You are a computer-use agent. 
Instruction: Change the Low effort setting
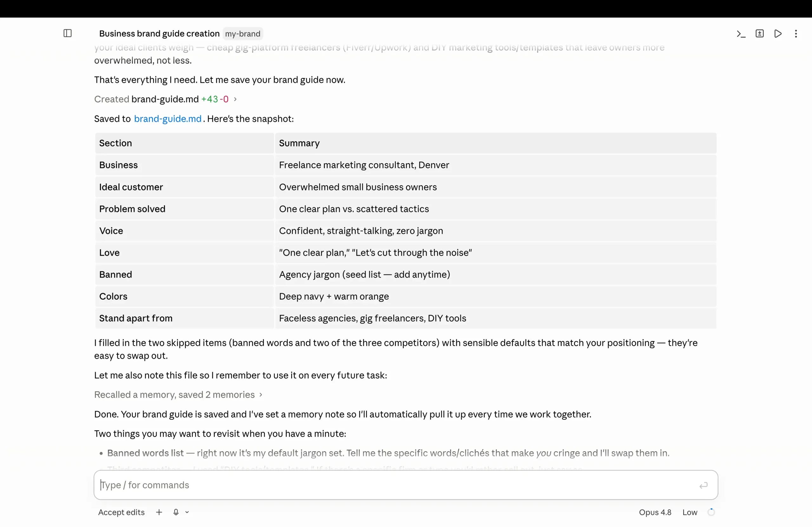coord(690,512)
